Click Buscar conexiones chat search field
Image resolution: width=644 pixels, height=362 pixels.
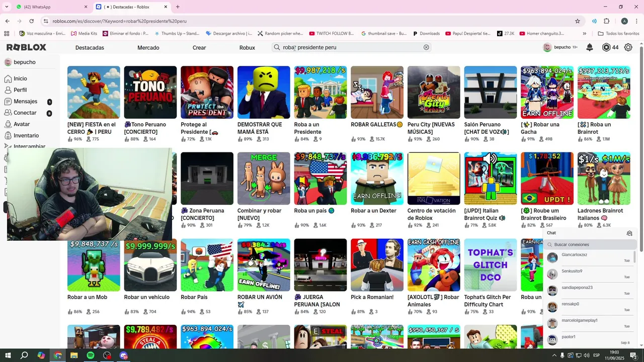coord(590,245)
